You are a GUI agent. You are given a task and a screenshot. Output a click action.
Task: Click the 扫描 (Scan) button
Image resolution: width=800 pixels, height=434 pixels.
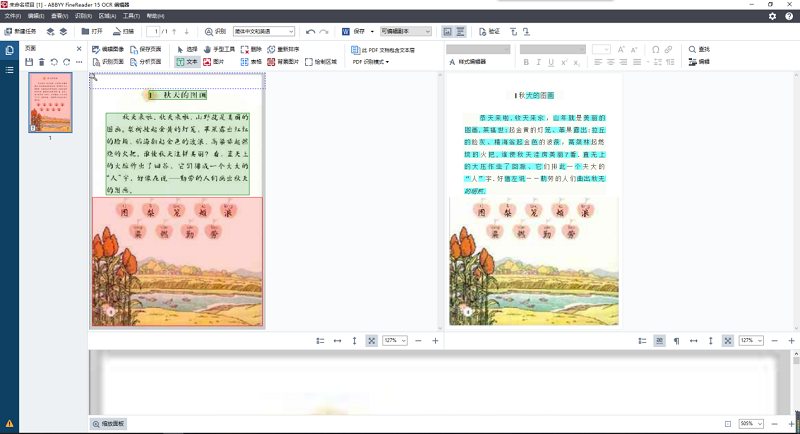pos(123,32)
